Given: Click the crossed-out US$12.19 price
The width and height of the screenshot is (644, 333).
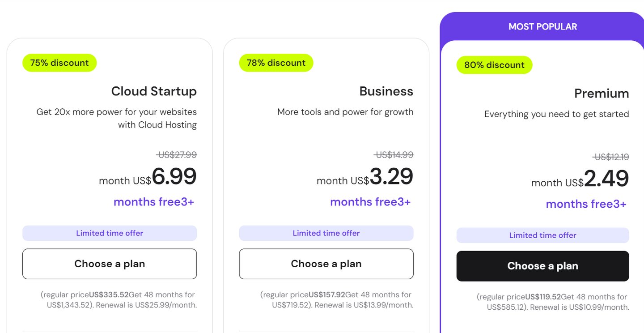Looking at the screenshot, I should [x=611, y=157].
